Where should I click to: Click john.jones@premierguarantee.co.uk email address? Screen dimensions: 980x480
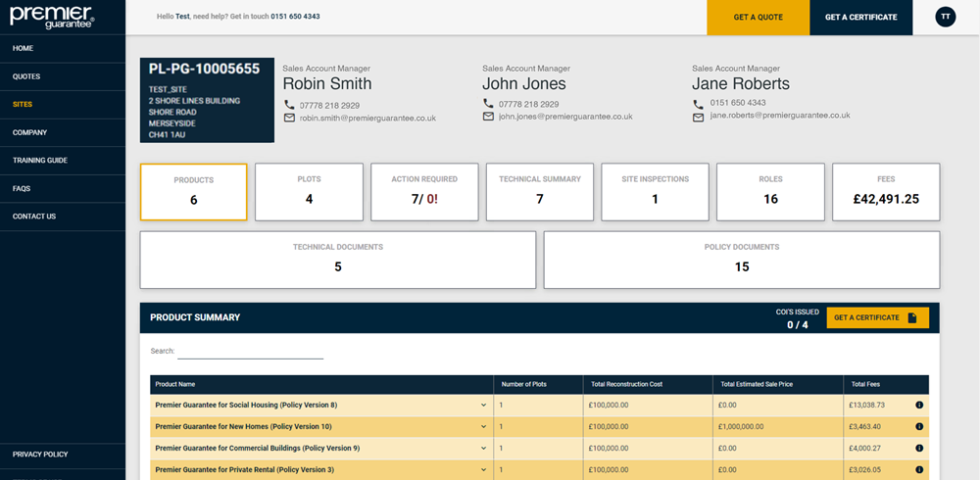pos(565,117)
